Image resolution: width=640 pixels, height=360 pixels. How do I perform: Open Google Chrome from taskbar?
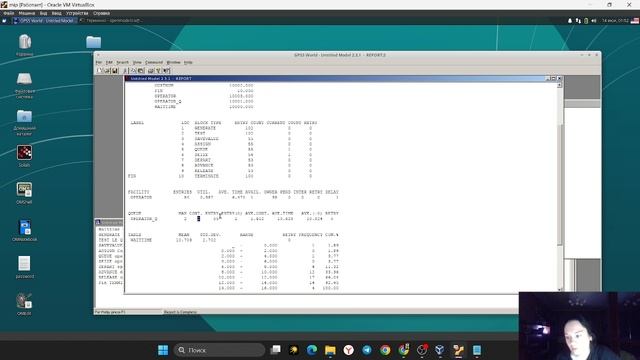click(385, 350)
